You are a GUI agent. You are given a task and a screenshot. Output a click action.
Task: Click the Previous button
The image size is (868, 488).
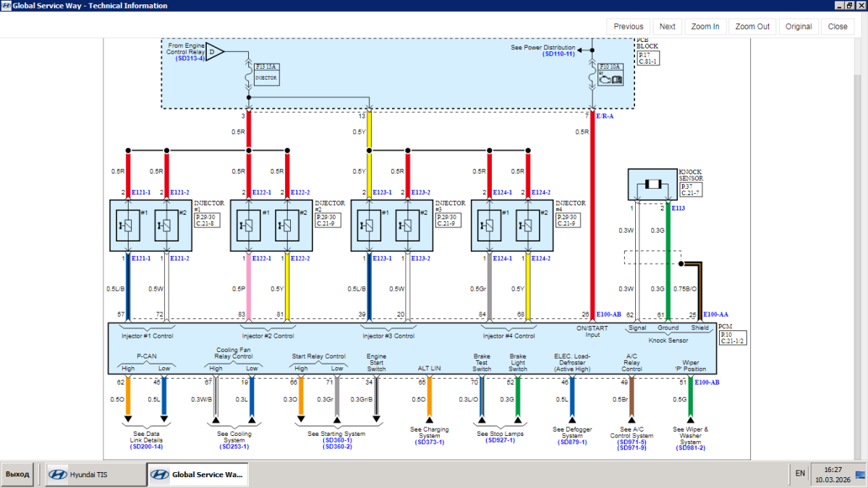628,26
